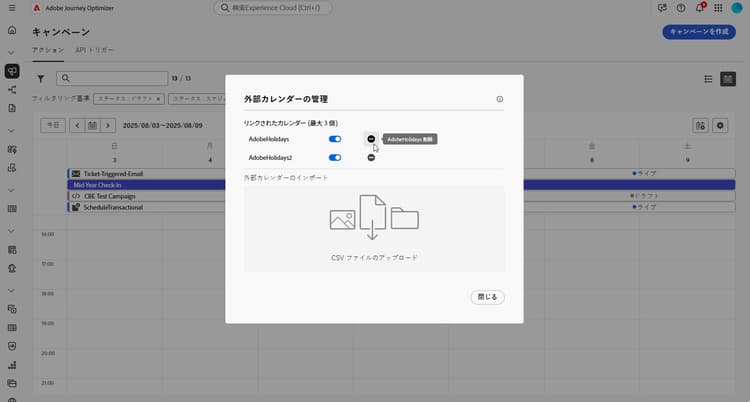Open the user profile avatar
Viewport: 750px width, 402px height.
(x=737, y=8)
